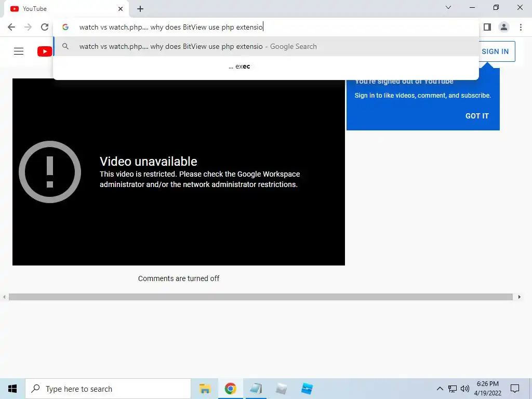This screenshot has width=532, height=399.
Task: Open Chrome profile avatar
Action: [504, 27]
